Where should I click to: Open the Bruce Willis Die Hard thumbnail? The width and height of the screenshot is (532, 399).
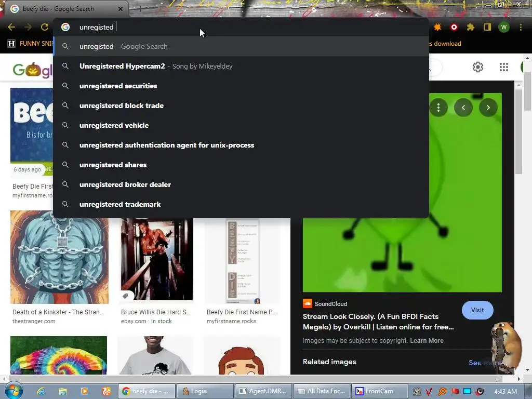(157, 259)
